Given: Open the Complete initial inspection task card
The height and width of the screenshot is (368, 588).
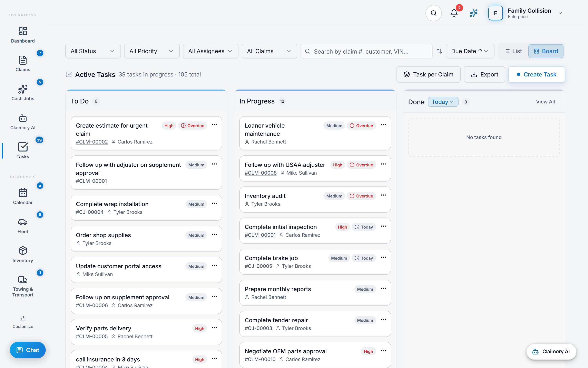Looking at the screenshot, I should (315, 230).
